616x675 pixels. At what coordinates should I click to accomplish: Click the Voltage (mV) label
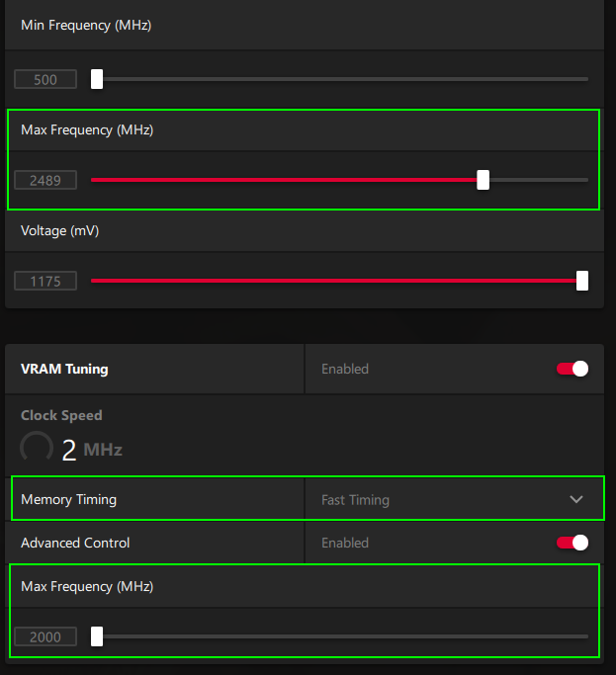click(x=60, y=230)
